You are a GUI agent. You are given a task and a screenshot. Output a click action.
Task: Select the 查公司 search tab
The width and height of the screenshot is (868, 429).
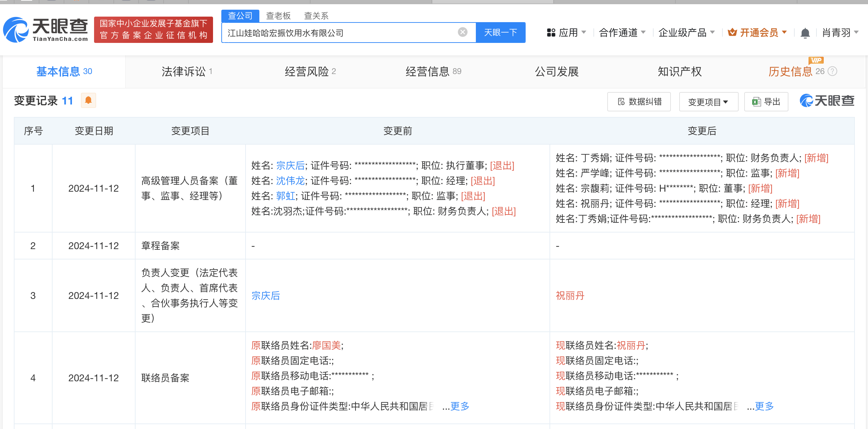240,16
